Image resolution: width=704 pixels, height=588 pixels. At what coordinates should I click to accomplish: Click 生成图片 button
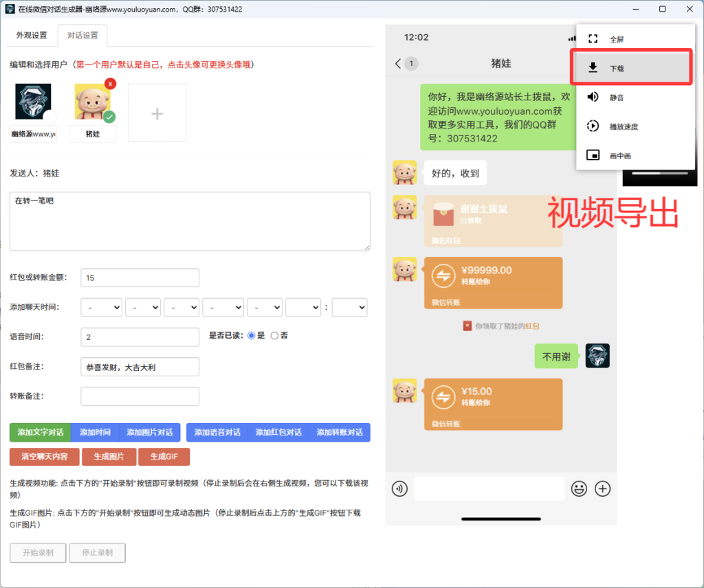click(109, 457)
